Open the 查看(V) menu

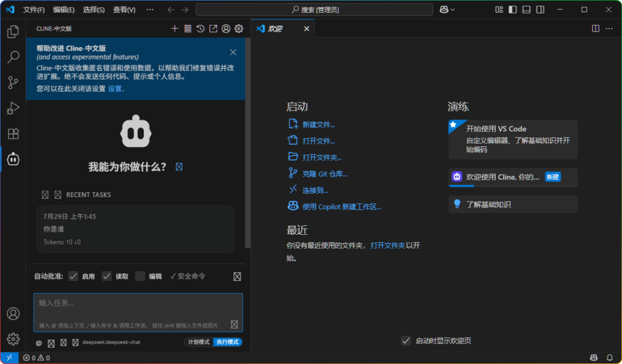click(x=124, y=10)
